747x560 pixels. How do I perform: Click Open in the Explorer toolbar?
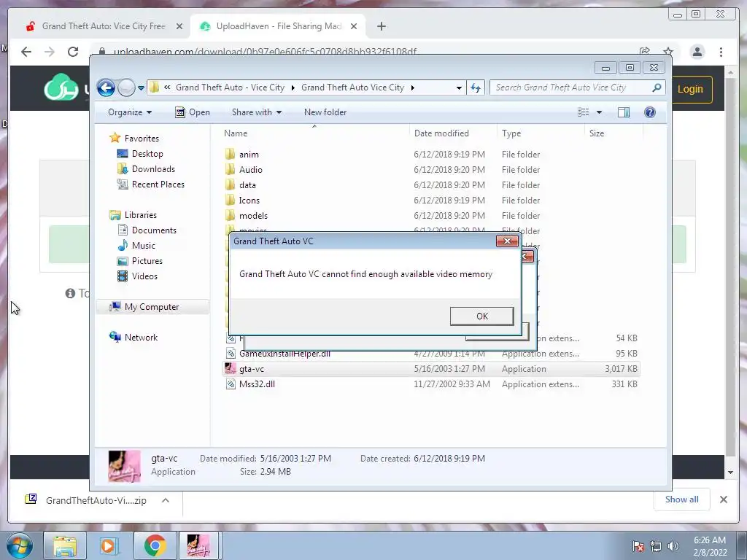click(193, 112)
